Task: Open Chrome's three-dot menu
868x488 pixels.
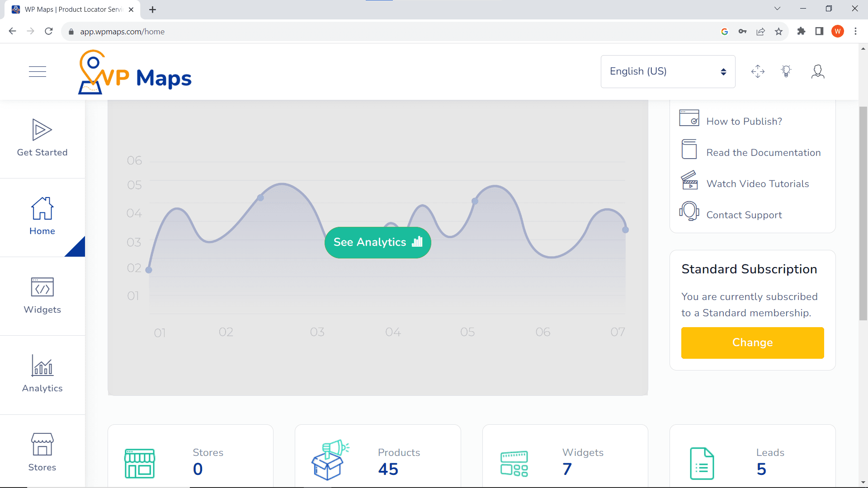Action: point(855,32)
